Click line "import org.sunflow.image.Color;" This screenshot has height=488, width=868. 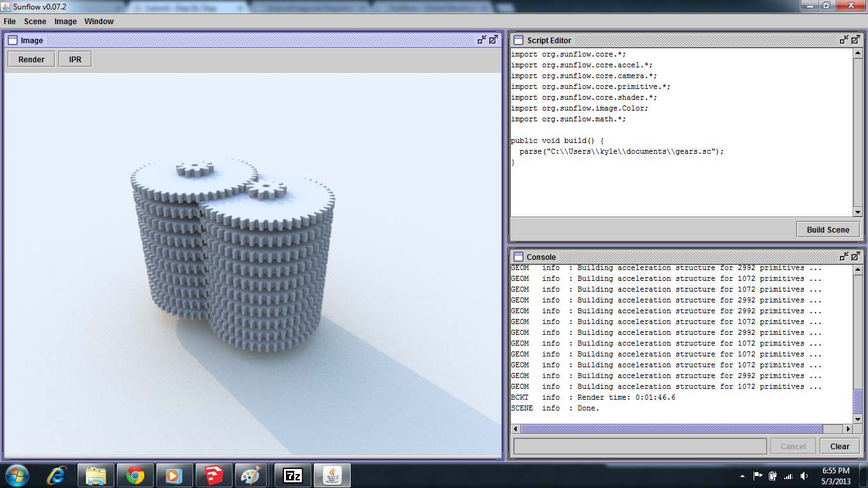click(x=580, y=108)
